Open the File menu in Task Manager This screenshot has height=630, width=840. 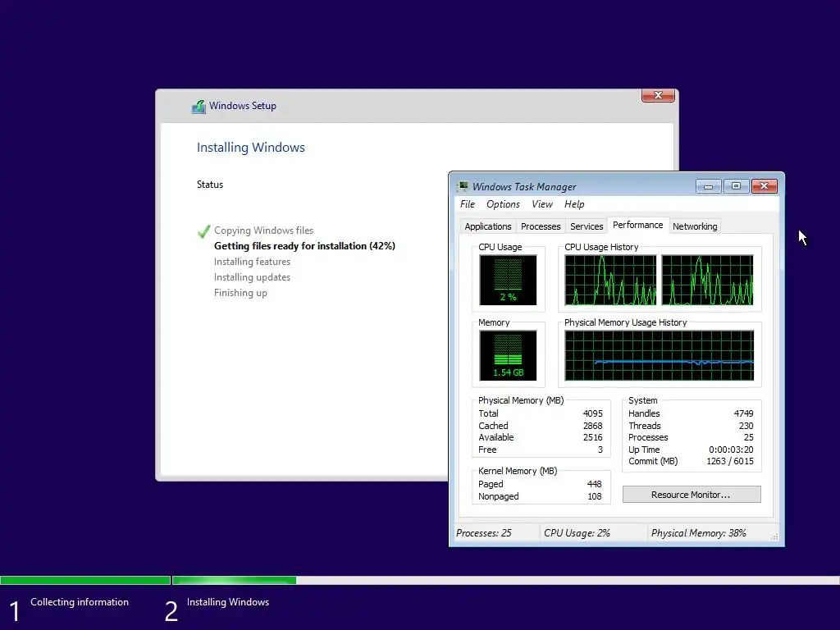coord(467,204)
